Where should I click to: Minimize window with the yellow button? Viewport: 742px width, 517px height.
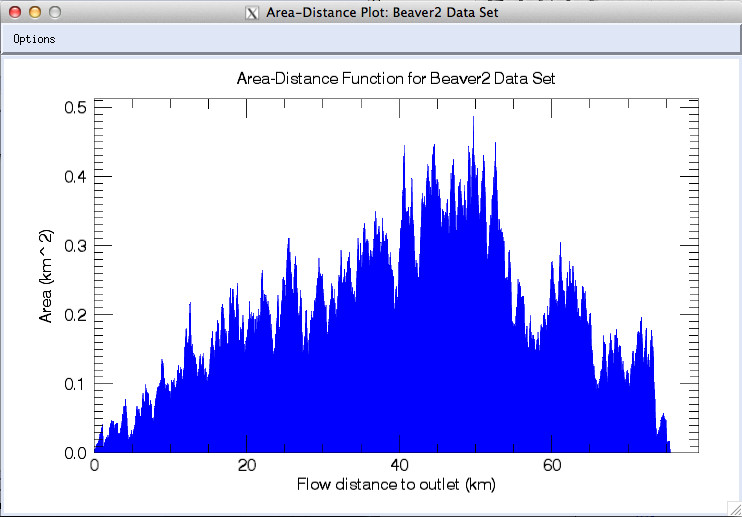click(34, 12)
